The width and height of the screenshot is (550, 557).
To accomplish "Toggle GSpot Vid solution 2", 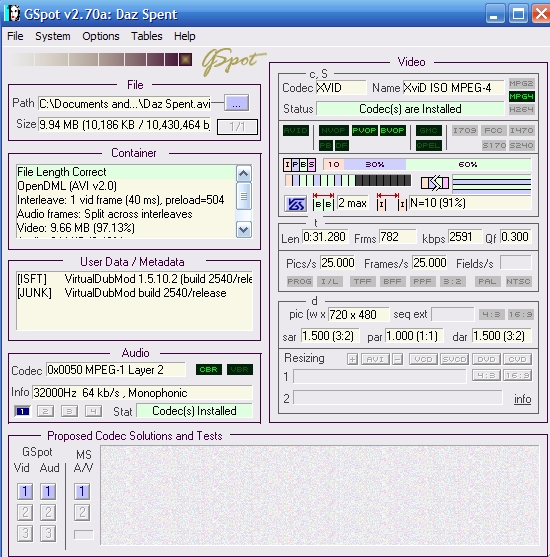I will 25,512.
